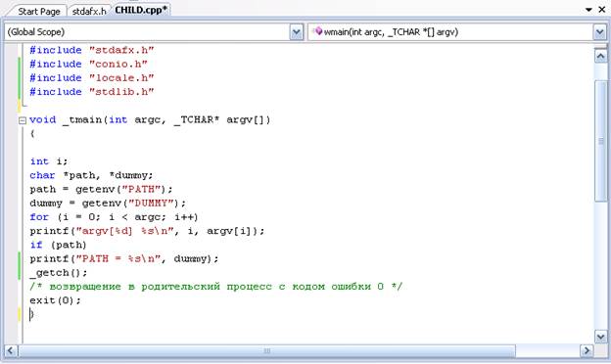Collapse the _tmain function outline box

click(x=23, y=120)
